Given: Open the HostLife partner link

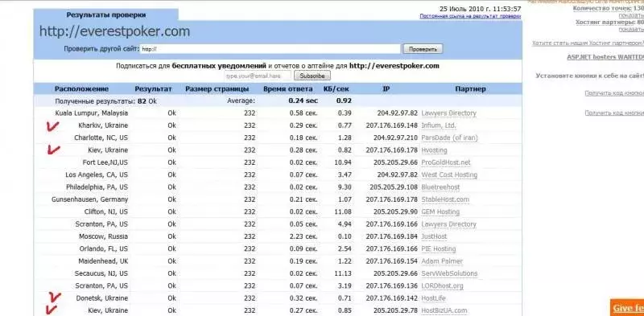Looking at the screenshot, I should pos(433,298).
